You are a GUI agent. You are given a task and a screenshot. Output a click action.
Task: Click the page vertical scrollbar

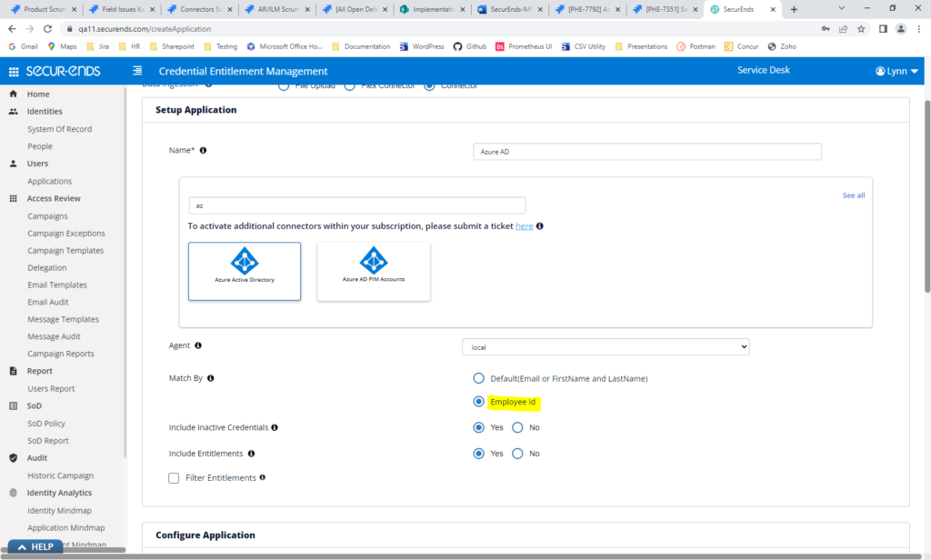click(x=927, y=196)
